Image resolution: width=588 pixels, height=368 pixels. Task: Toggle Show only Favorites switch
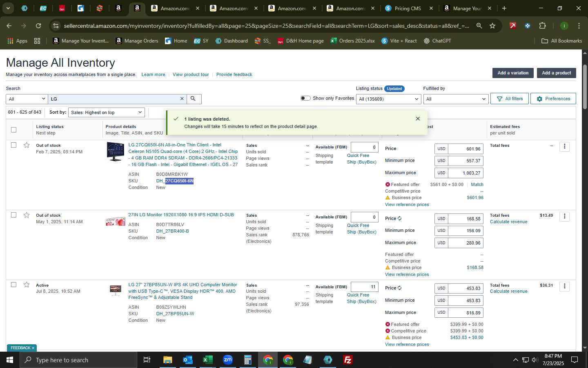tap(305, 98)
